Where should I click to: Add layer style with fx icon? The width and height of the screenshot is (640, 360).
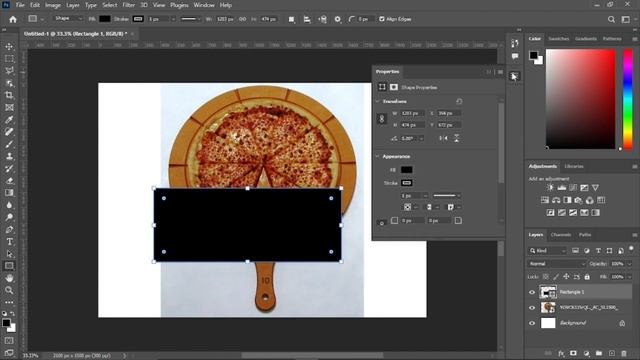pyautogui.click(x=561, y=353)
